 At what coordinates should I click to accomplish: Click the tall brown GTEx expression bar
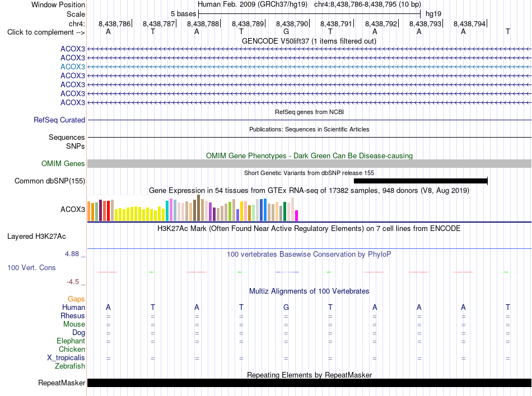(x=198, y=208)
